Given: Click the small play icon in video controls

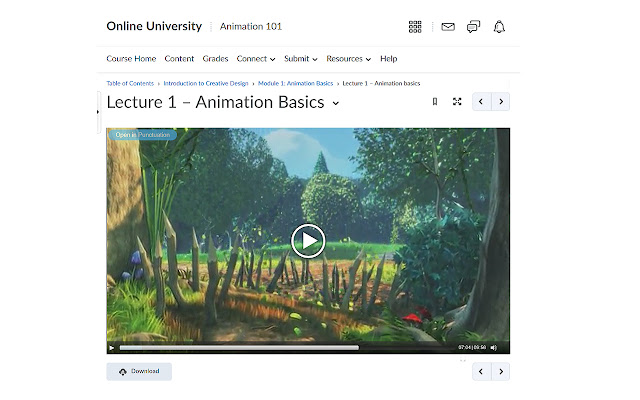Looking at the screenshot, I should (x=111, y=348).
